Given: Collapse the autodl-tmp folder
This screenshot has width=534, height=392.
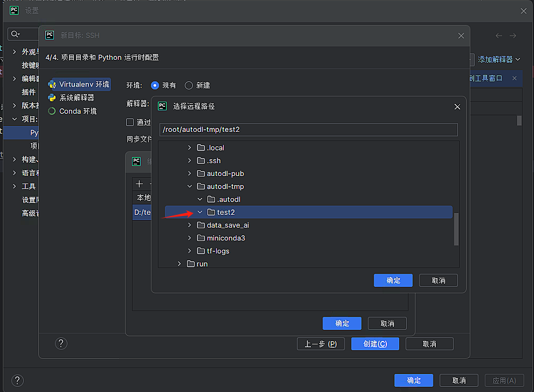Looking at the screenshot, I should (189, 186).
